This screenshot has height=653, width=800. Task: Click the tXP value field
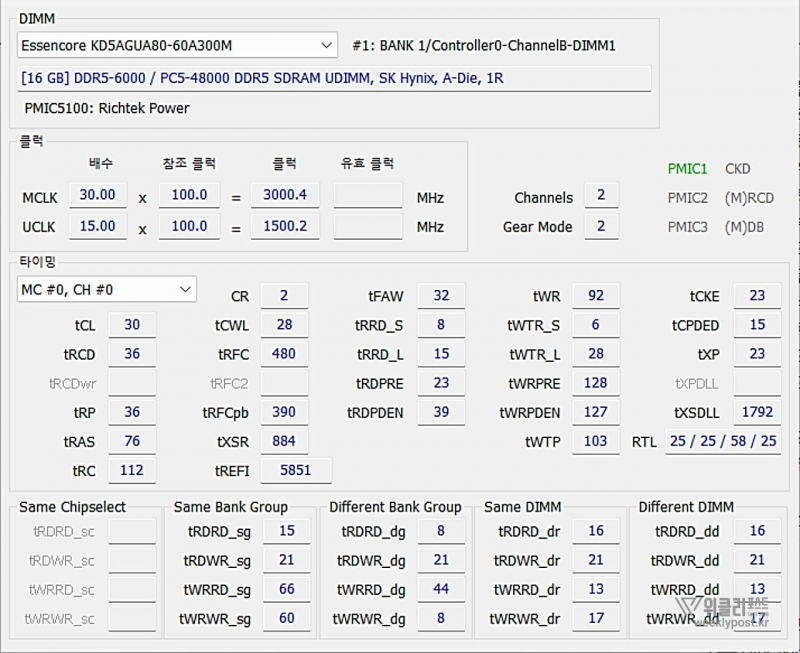pyautogui.click(x=758, y=354)
